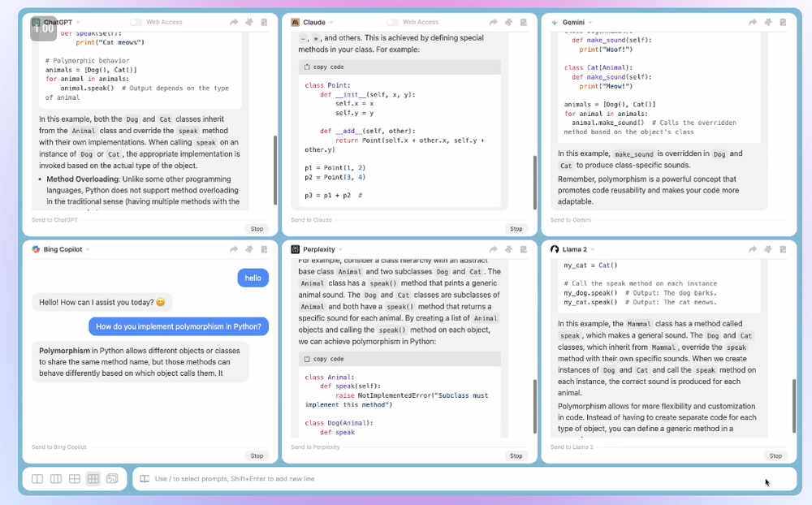Click the 'hello' message in Bing Copilot
812x505 pixels.
tap(253, 278)
